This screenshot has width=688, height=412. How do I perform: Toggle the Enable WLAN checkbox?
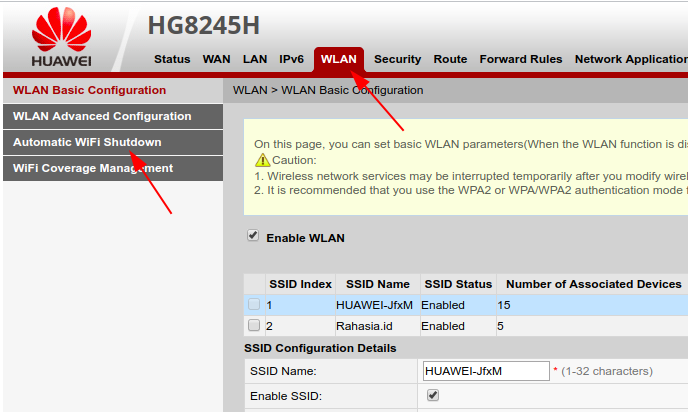tap(253, 236)
